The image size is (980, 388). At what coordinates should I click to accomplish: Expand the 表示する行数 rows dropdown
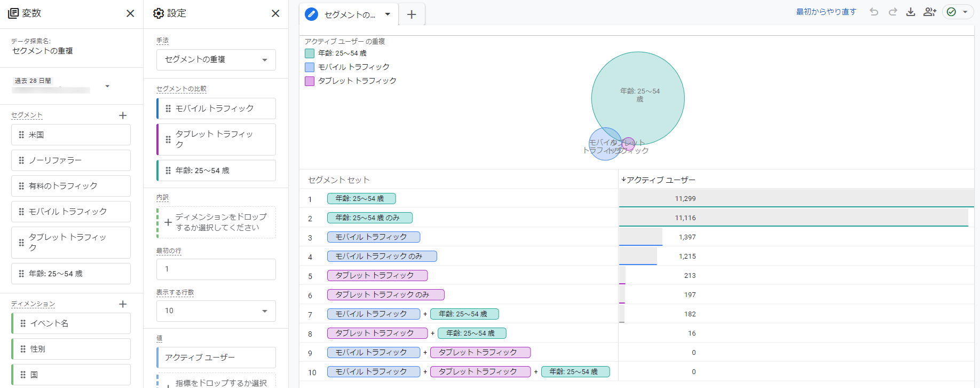click(x=216, y=311)
